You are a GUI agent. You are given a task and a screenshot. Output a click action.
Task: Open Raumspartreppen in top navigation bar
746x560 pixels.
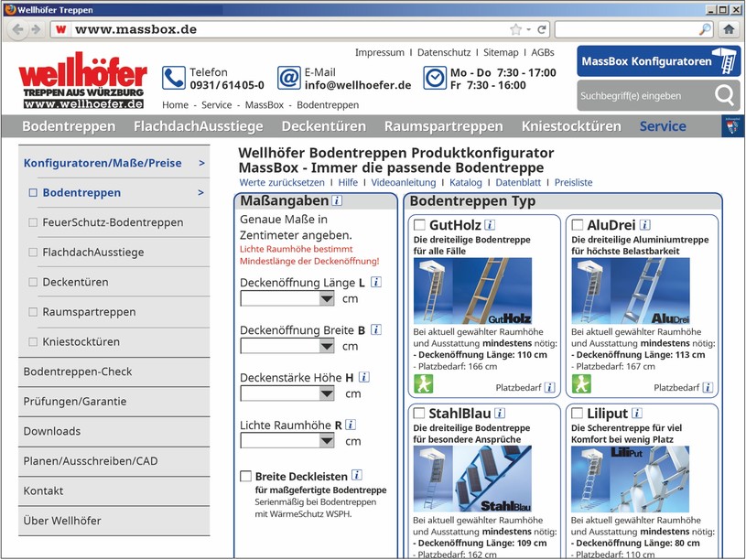443,126
